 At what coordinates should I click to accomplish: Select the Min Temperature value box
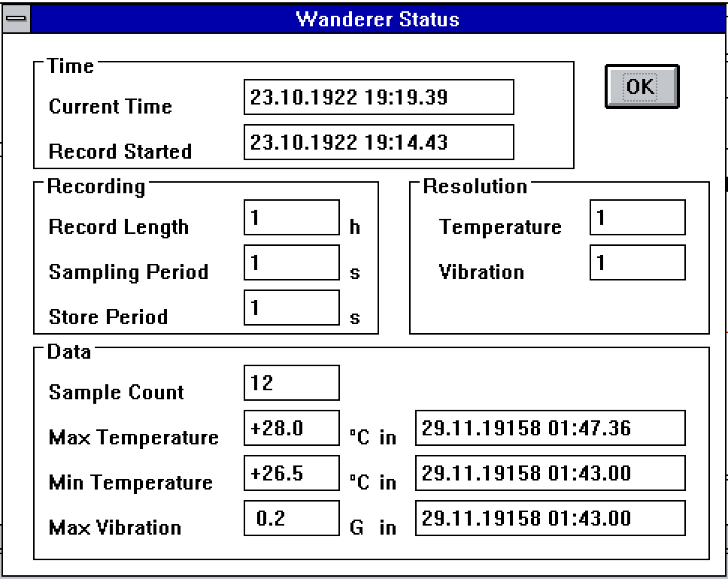point(291,473)
